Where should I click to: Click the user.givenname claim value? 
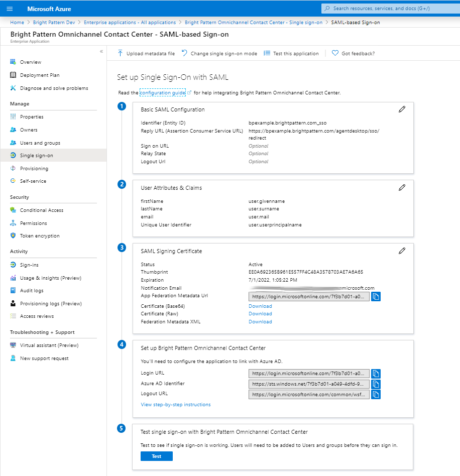click(x=267, y=201)
